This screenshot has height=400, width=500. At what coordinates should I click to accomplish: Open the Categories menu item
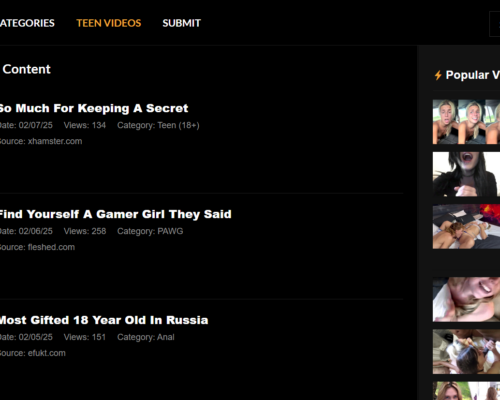(x=27, y=23)
